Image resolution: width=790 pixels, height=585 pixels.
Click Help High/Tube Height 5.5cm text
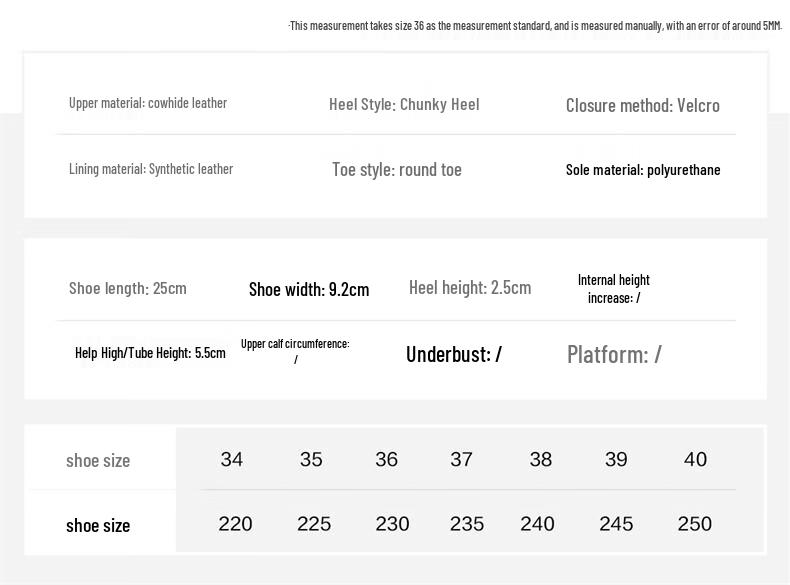pos(150,353)
